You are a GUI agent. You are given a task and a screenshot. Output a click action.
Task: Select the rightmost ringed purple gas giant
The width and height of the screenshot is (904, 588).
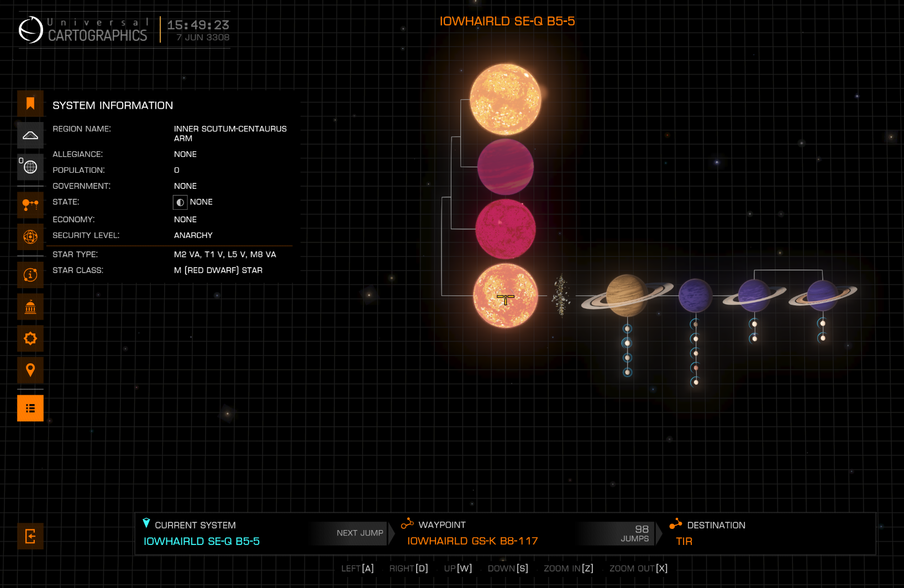coord(823,295)
